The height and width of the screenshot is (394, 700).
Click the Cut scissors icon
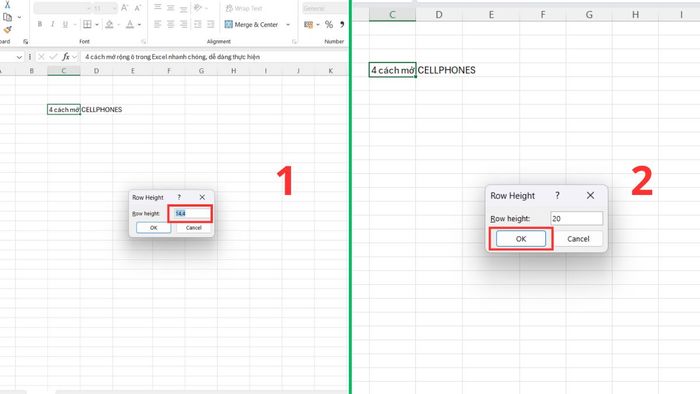click(x=7, y=5)
